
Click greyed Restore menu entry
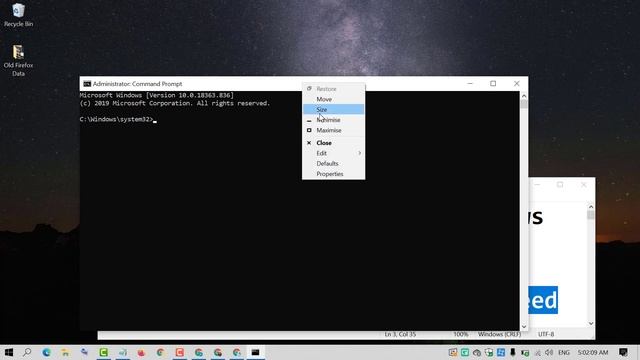pyautogui.click(x=333, y=89)
